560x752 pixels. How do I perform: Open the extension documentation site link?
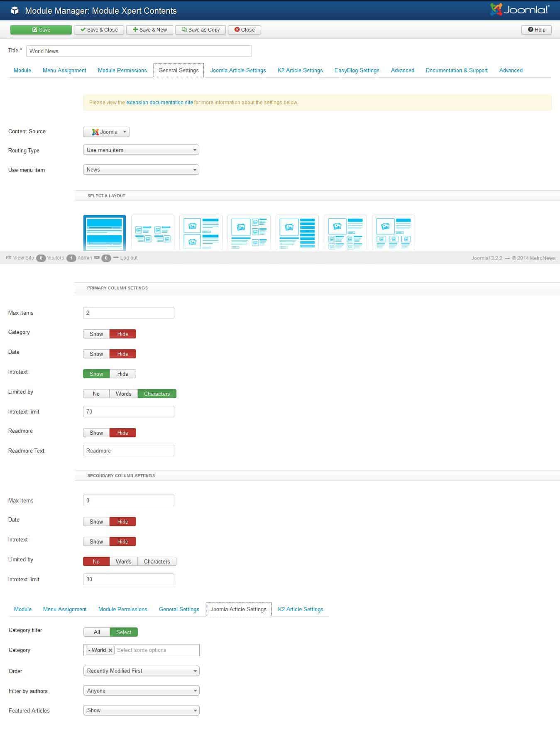[159, 103]
